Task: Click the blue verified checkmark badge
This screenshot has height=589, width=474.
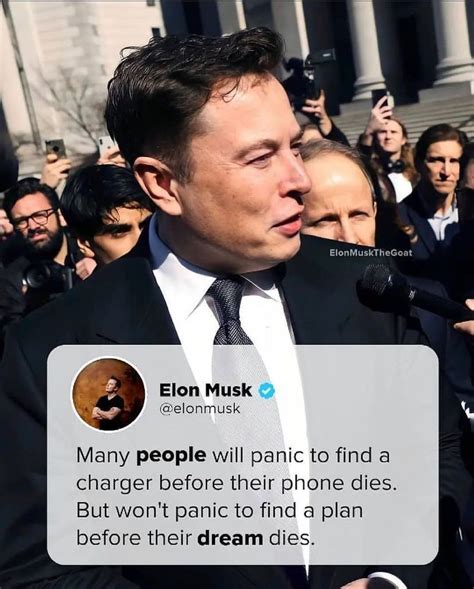Action: tap(266, 391)
